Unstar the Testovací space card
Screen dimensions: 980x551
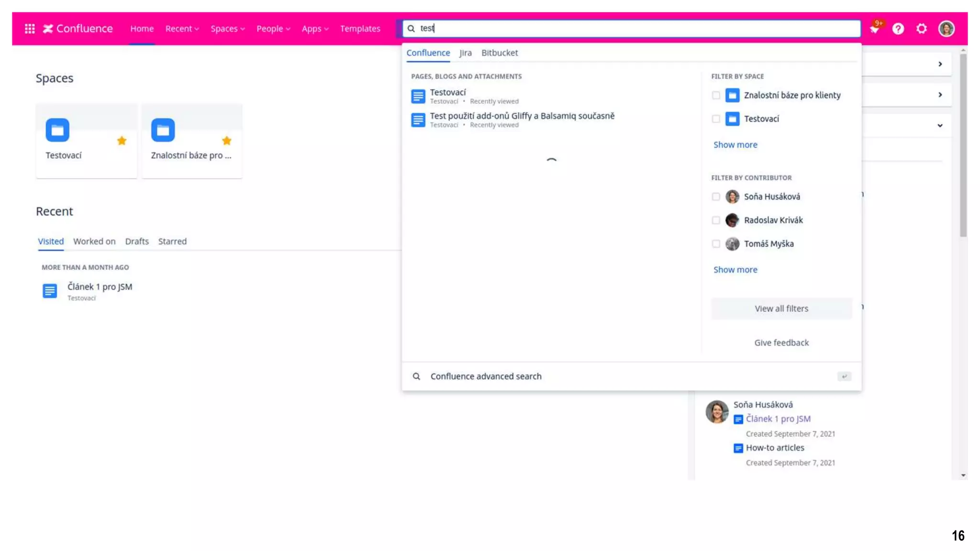[122, 141]
